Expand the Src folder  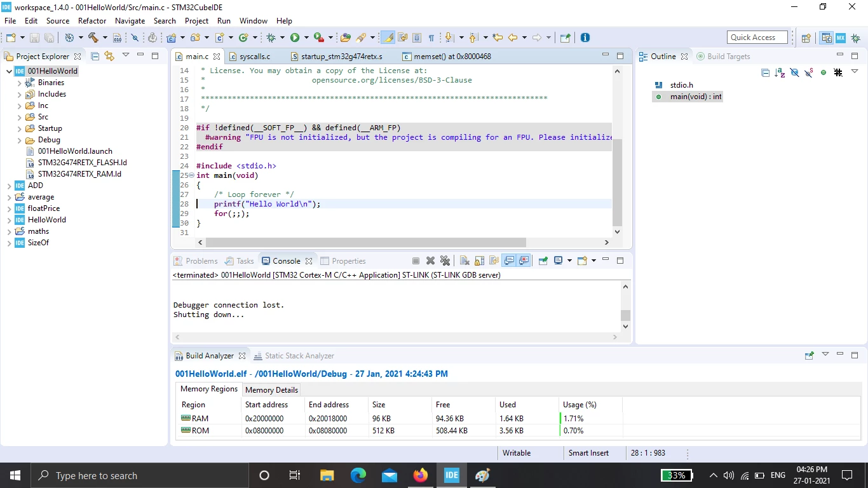point(20,117)
